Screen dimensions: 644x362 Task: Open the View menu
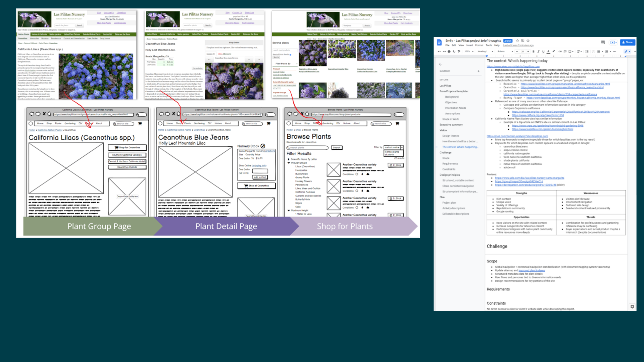[461, 45]
